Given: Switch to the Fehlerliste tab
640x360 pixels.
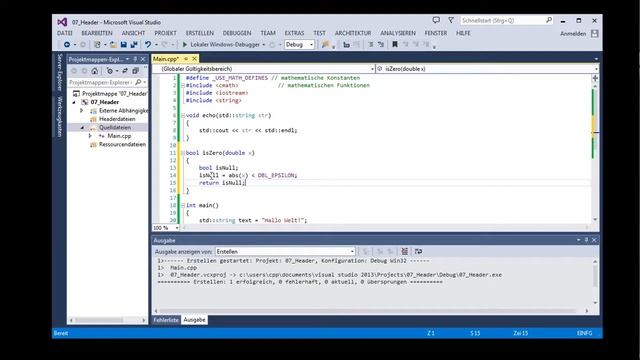Looking at the screenshot, I should pos(166,320).
